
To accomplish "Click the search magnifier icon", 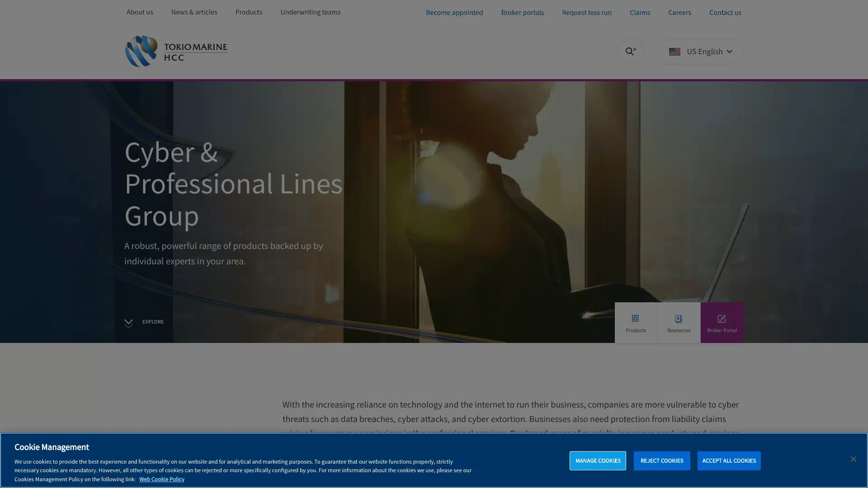I will coord(630,52).
